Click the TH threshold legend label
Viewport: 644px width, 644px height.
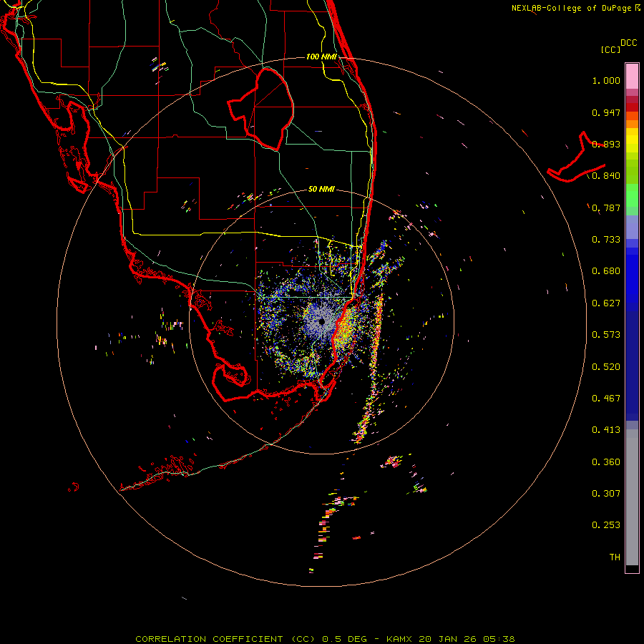pyautogui.click(x=615, y=557)
